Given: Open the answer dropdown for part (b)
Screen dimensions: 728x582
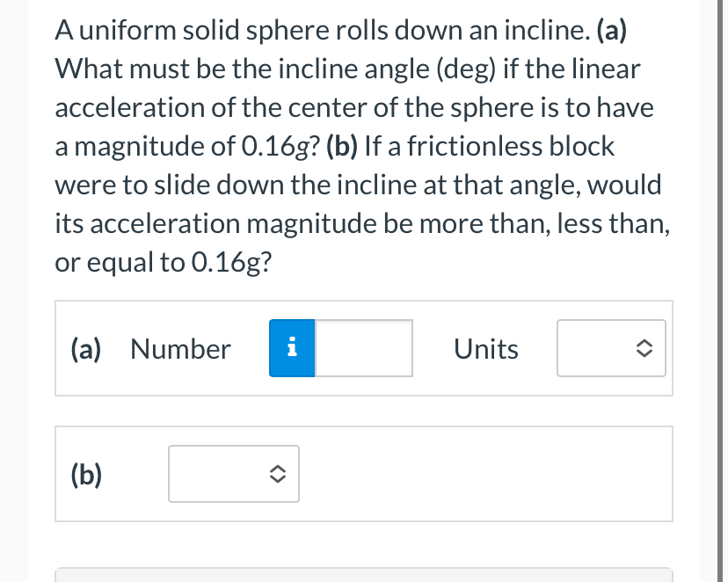Looking at the screenshot, I should [x=233, y=474].
